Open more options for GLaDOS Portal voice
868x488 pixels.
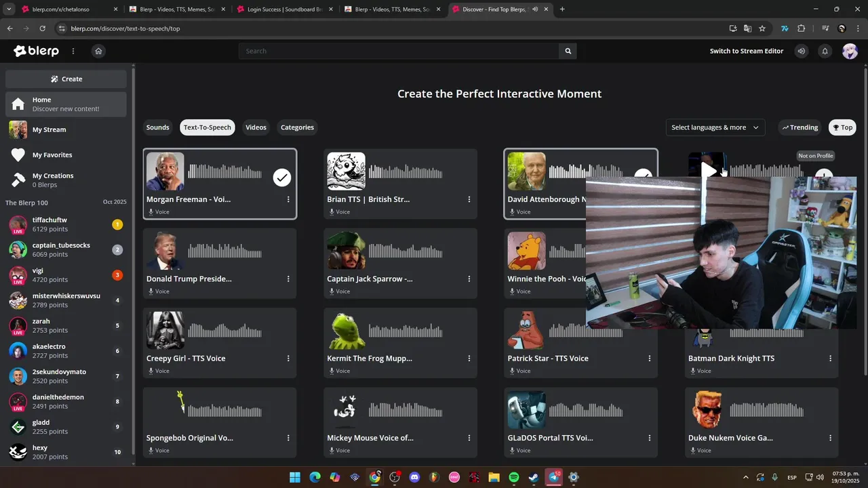(650, 438)
